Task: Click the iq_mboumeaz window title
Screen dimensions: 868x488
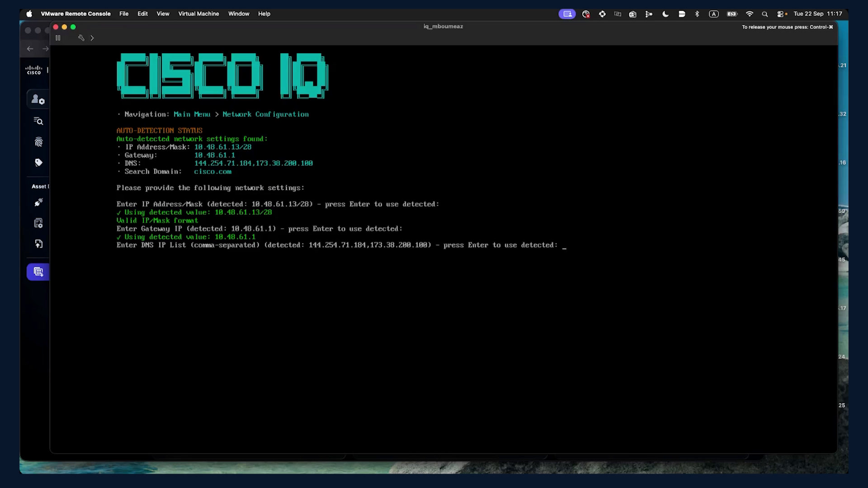Action: pyautogui.click(x=443, y=26)
